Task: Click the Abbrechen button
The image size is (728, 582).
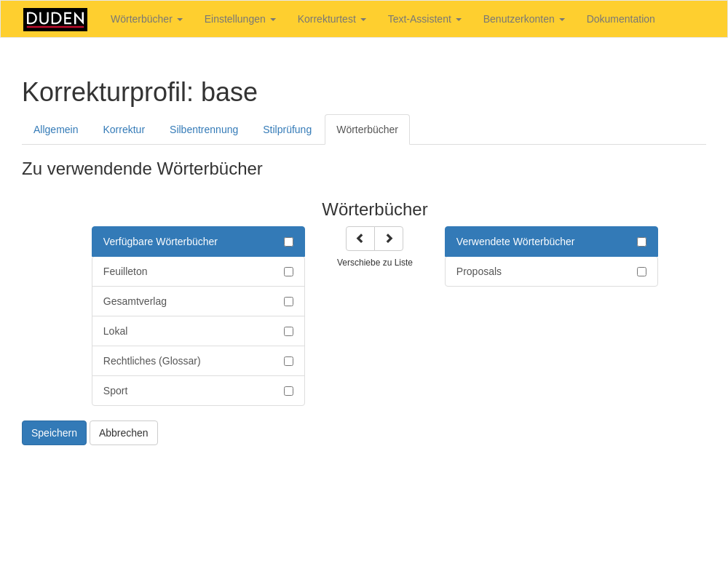Action: click(124, 433)
